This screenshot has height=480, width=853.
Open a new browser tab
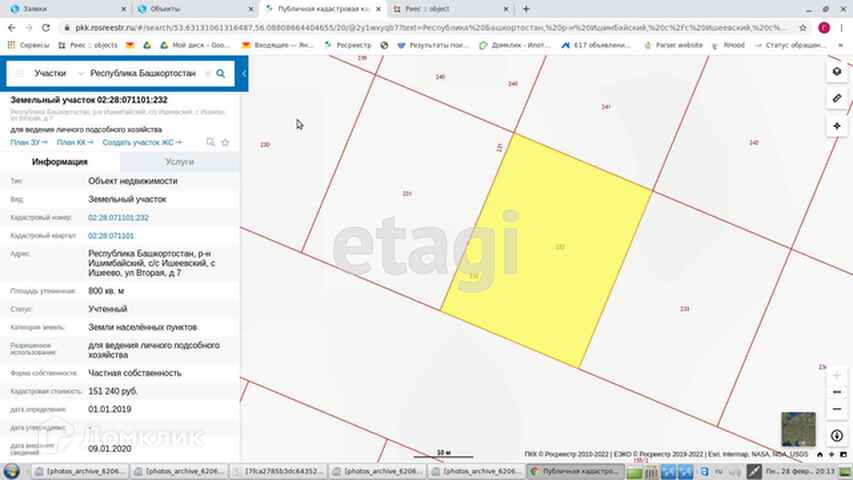tap(526, 9)
